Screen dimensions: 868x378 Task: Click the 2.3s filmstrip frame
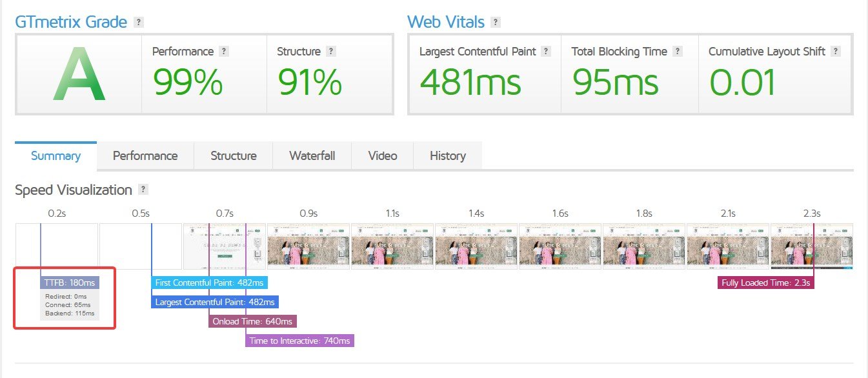pyautogui.click(x=812, y=246)
